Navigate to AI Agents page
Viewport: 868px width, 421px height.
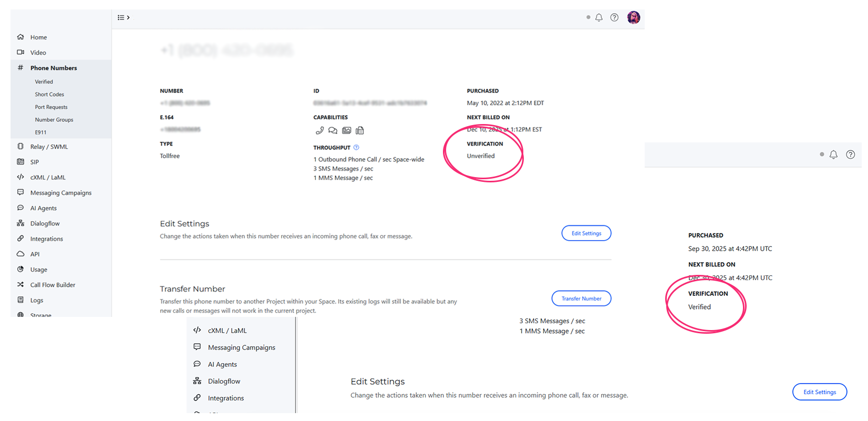(43, 208)
